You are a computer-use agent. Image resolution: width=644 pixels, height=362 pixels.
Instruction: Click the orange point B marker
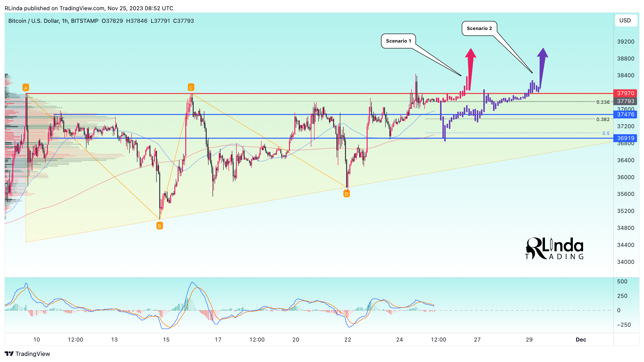click(x=159, y=226)
